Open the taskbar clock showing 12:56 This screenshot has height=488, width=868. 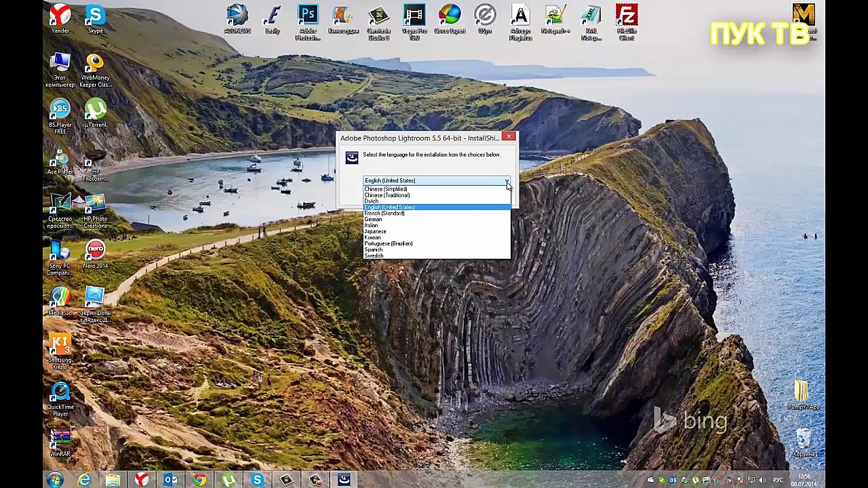tap(805, 481)
